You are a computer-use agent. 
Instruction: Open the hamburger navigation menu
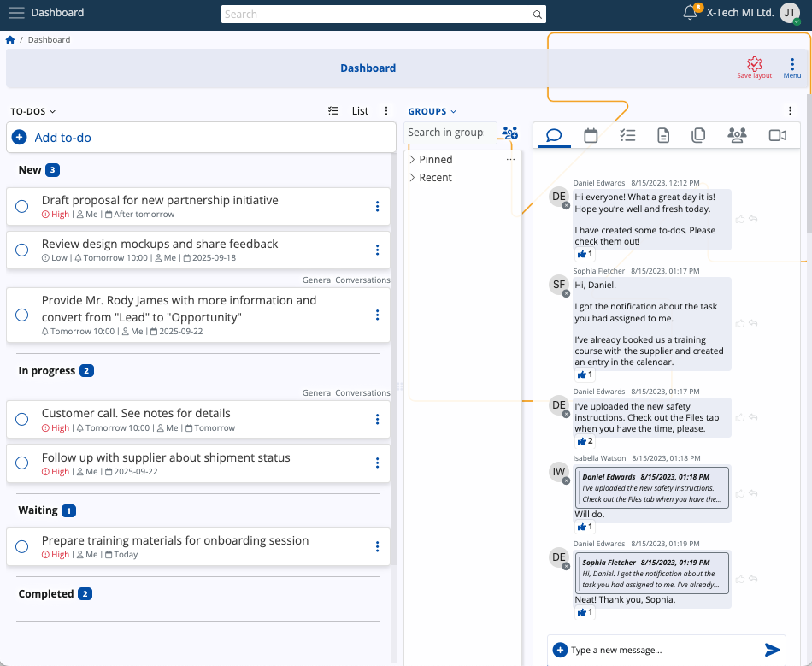[x=16, y=13]
